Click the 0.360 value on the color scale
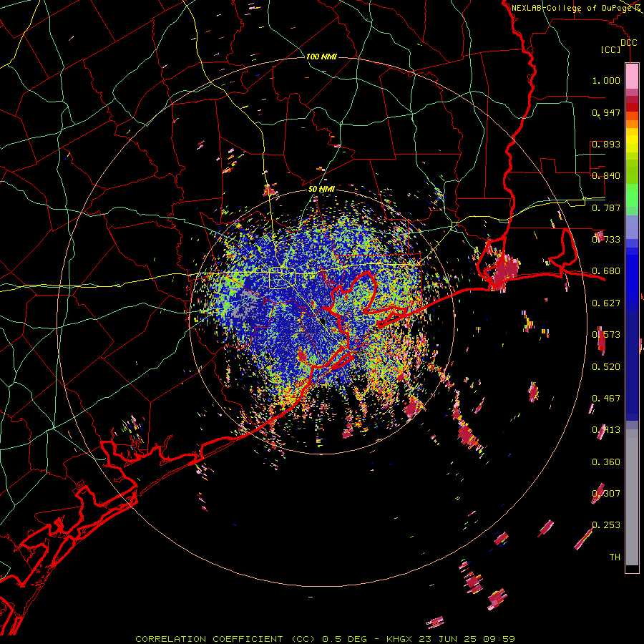The image size is (644, 644). [x=606, y=462]
